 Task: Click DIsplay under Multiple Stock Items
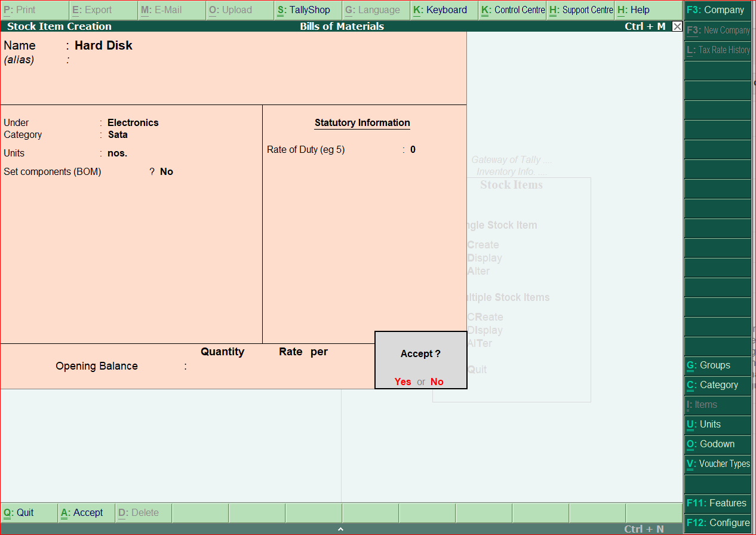pyautogui.click(x=485, y=330)
